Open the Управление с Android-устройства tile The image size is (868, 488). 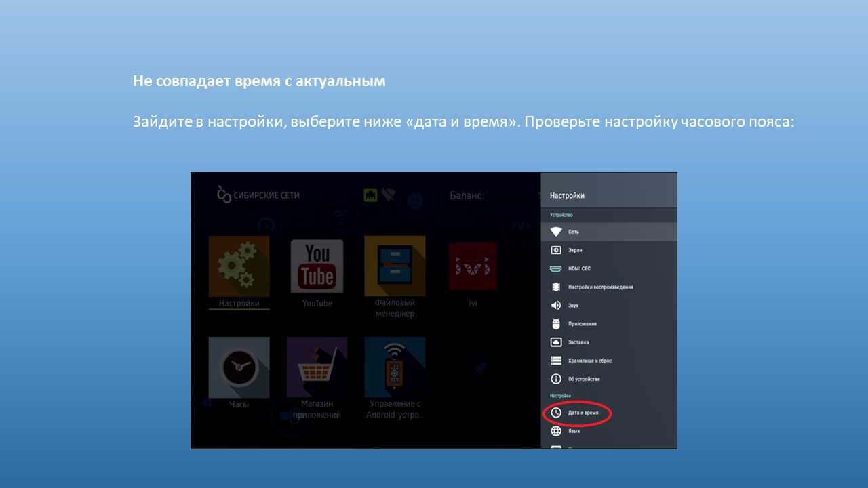click(395, 367)
